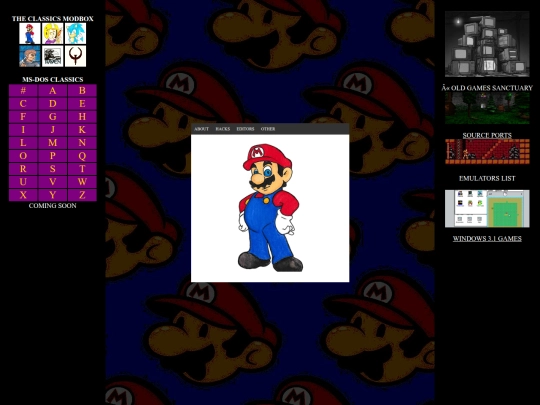Follow the EMULATORS LIST link
The width and height of the screenshot is (540, 405).
(487, 178)
